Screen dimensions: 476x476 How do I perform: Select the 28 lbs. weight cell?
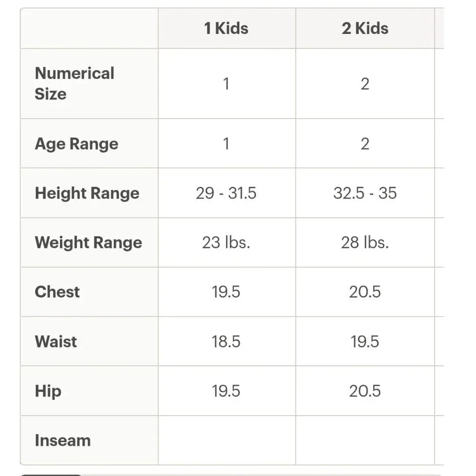[x=365, y=243]
